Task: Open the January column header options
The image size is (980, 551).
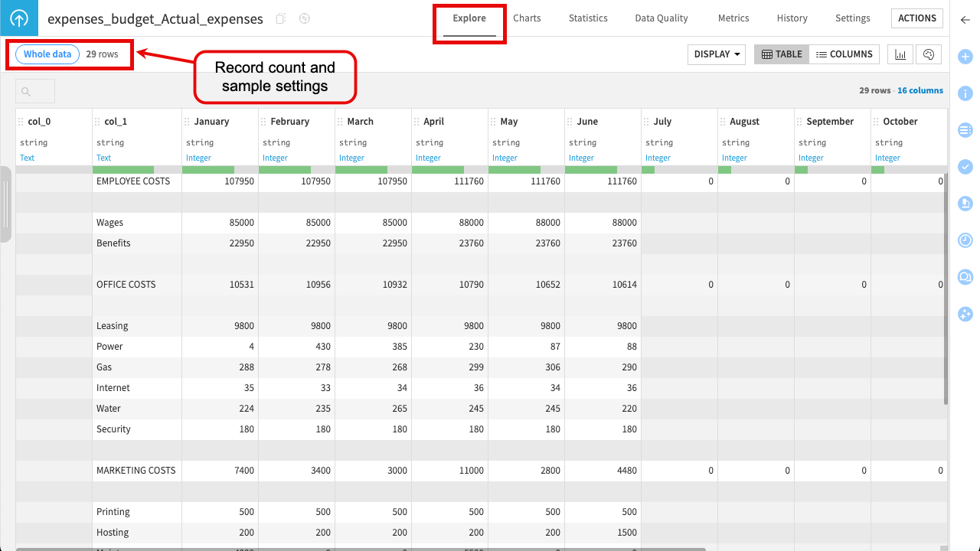Action: click(188, 121)
